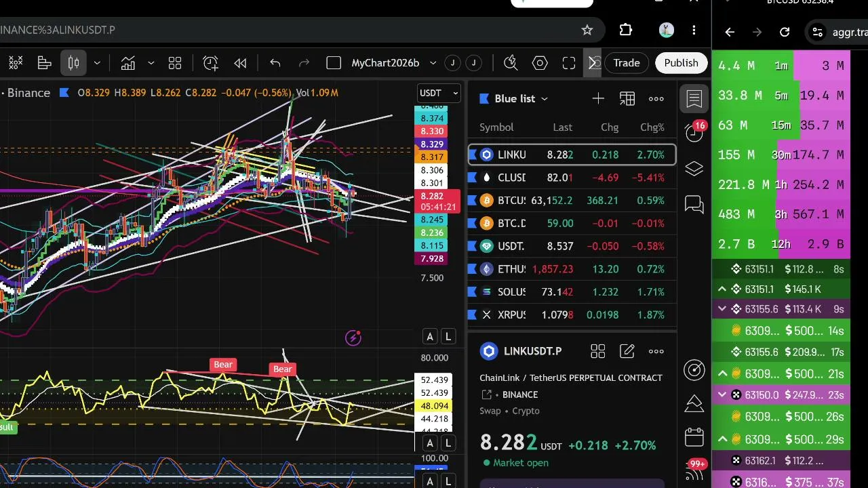Open the quick search icon in toolbar

pos(511,63)
